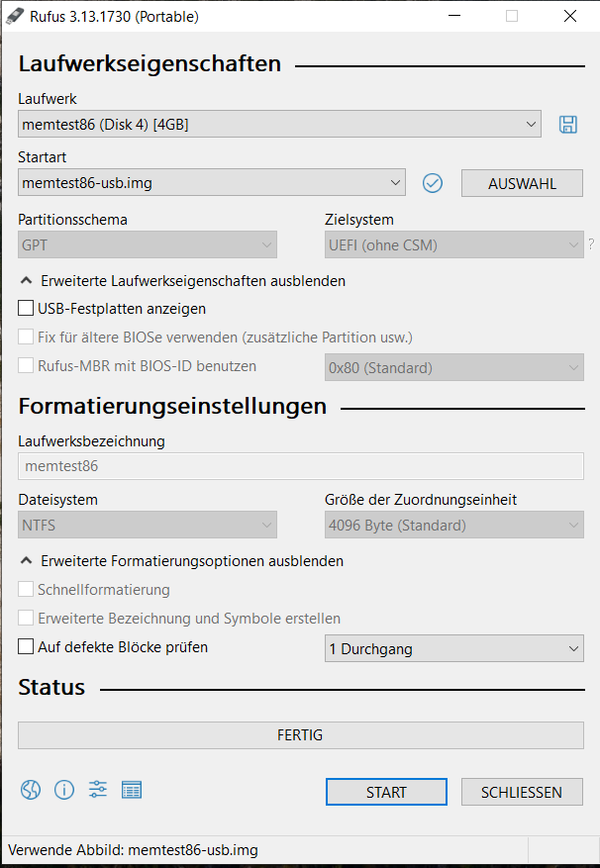Click the START button
This screenshot has width=600, height=868.
[386, 792]
